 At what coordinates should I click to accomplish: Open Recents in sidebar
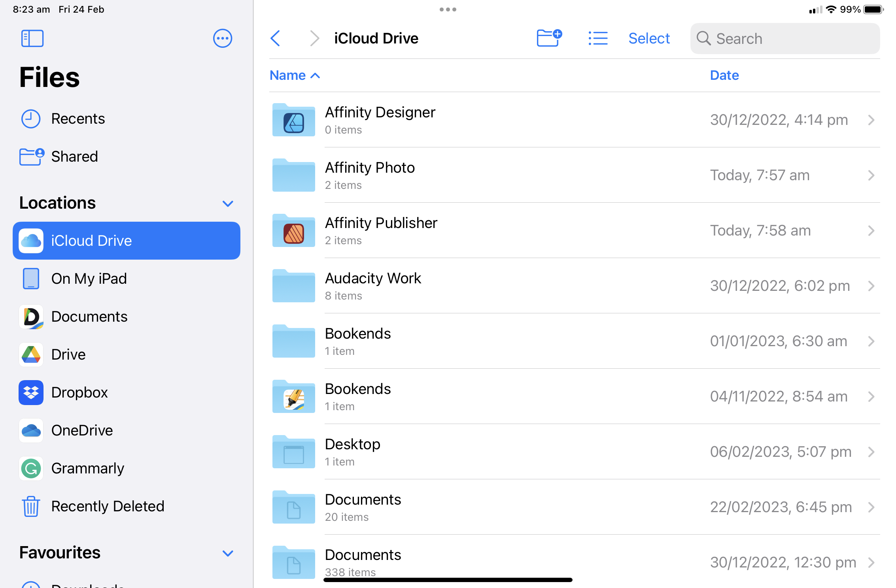[x=78, y=119]
